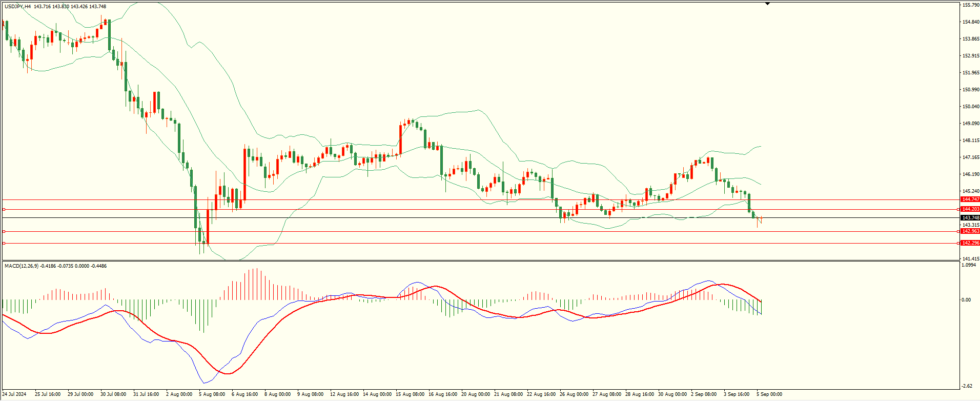This screenshot has height=401, width=980.
Task: Click the 155.790 value on price scale
Action: click(x=971, y=5)
